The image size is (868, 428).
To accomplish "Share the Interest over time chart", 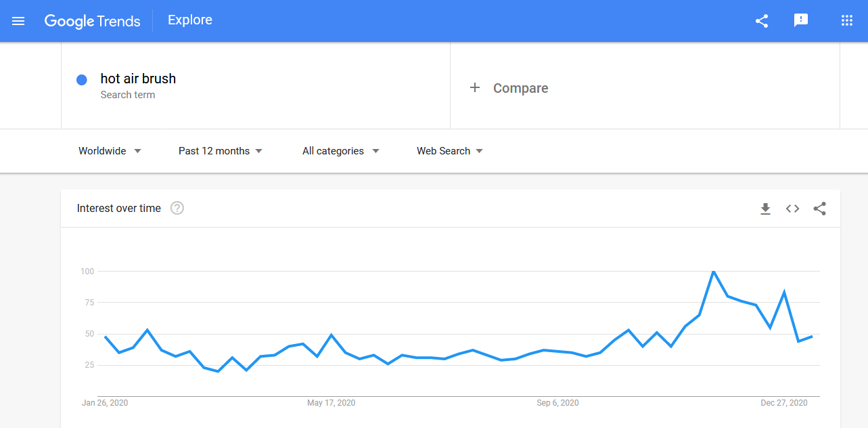I will pyautogui.click(x=820, y=209).
